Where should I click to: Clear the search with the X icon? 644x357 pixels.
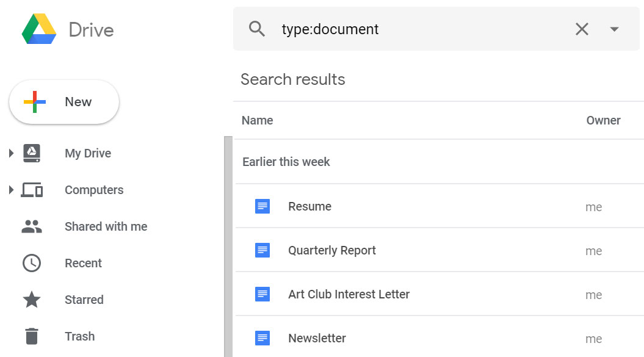coord(582,29)
